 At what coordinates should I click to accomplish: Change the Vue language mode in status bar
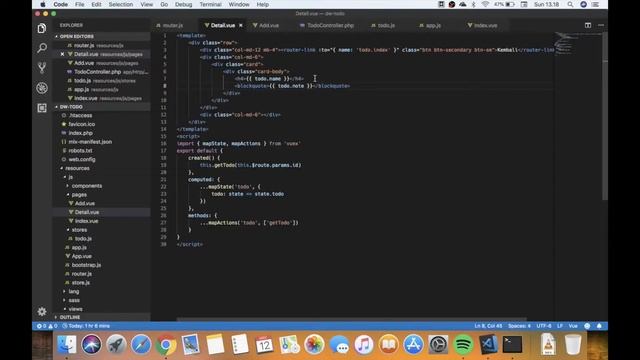(x=573, y=326)
